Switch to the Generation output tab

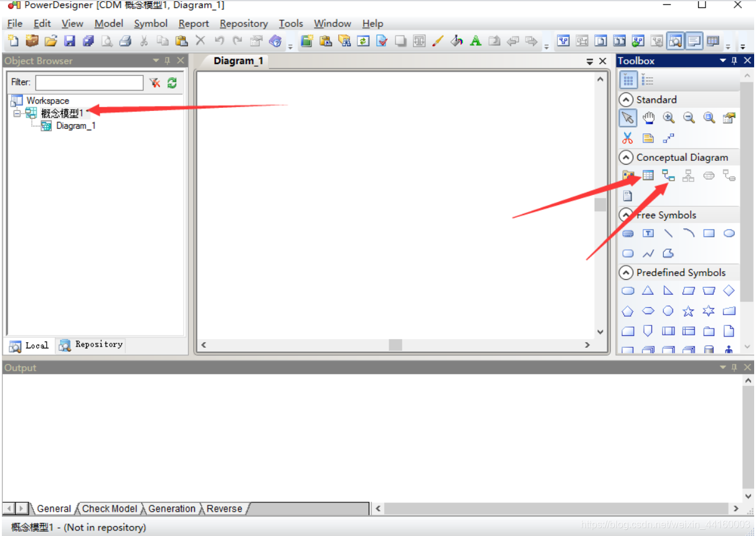pos(172,509)
